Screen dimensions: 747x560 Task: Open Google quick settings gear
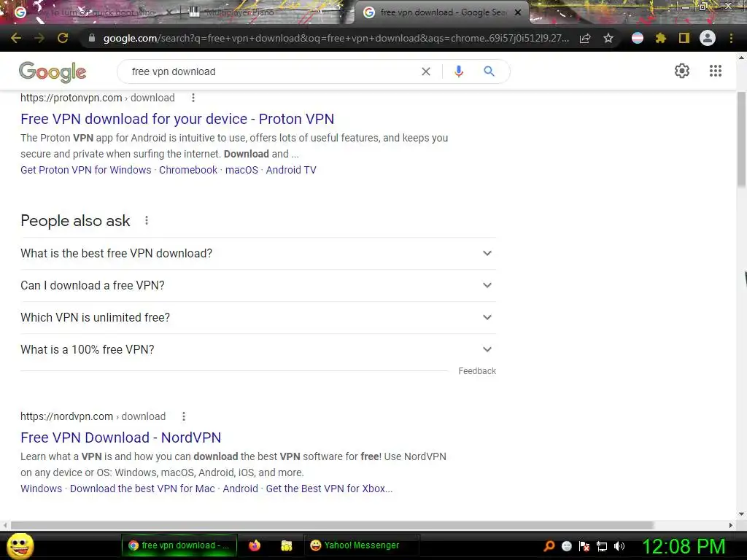click(682, 71)
